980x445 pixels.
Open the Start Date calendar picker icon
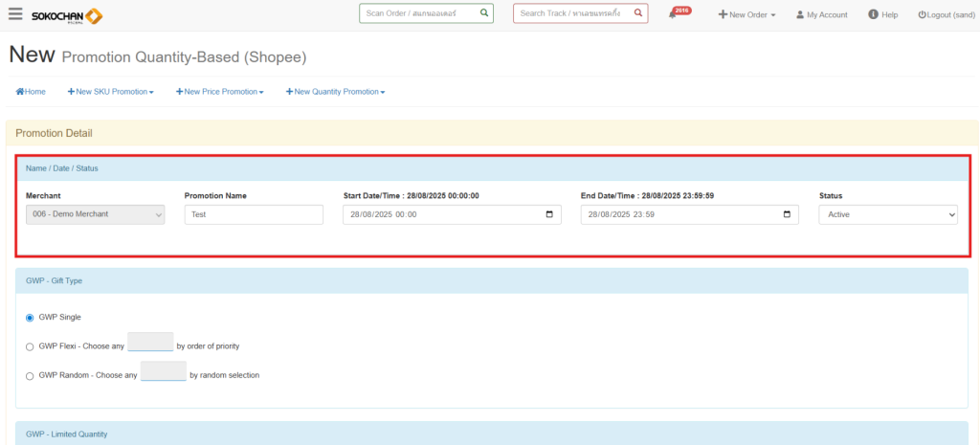549,214
